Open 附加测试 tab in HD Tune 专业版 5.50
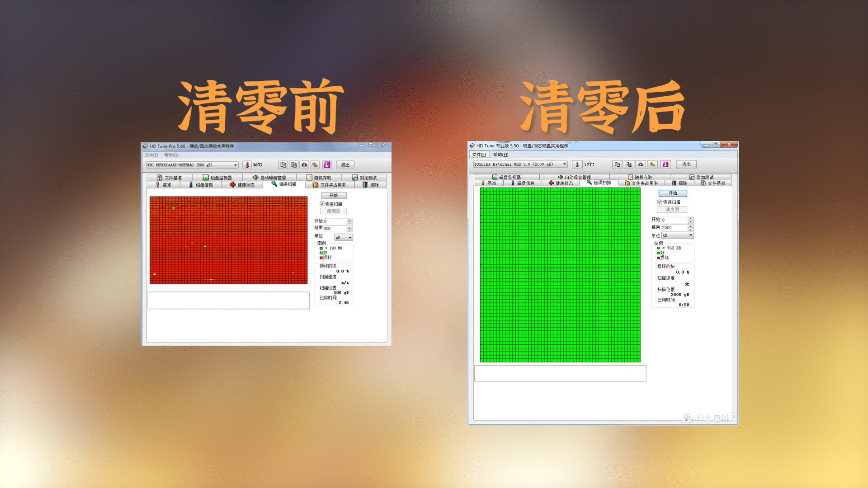The height and width of the screenshot is (488, 868). pos(702,177)
